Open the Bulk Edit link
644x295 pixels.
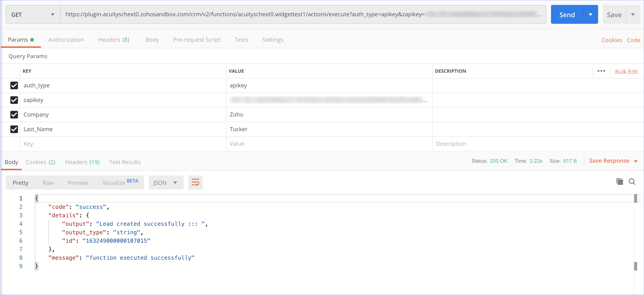(x=626, y=72)
